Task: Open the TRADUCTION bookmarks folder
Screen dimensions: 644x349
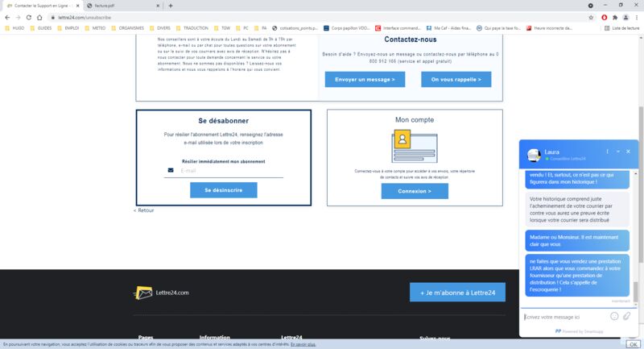Action: 192,28
